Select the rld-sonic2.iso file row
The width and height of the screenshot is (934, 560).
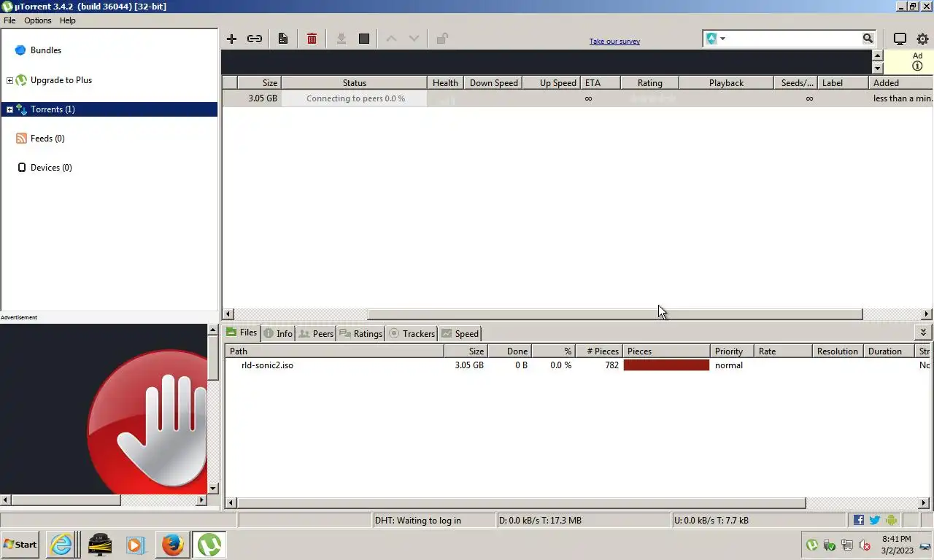point(576,365)
